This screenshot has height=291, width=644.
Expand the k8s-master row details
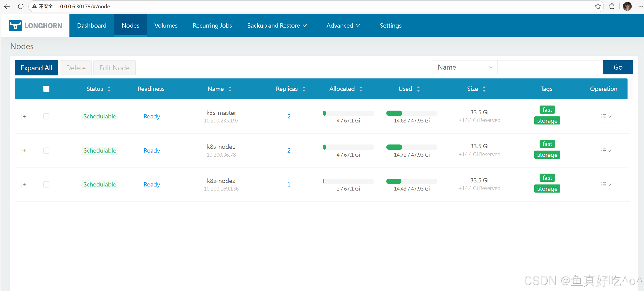point(25,117)
